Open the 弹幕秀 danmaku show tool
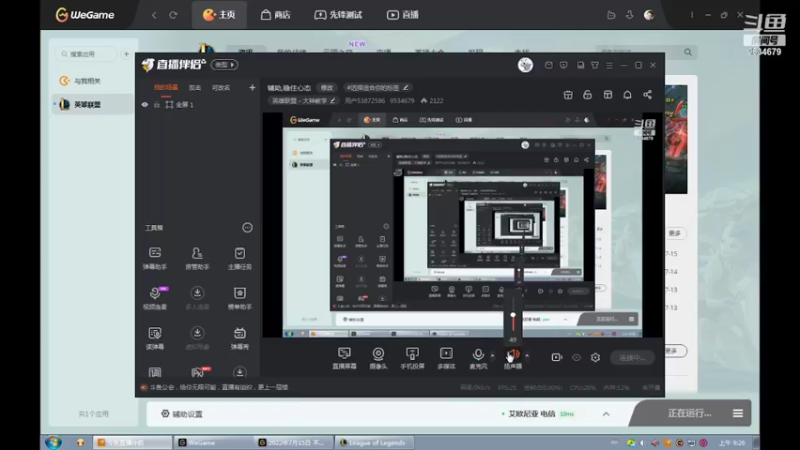This screenshot has width=800, height=450. click(239, 338)
